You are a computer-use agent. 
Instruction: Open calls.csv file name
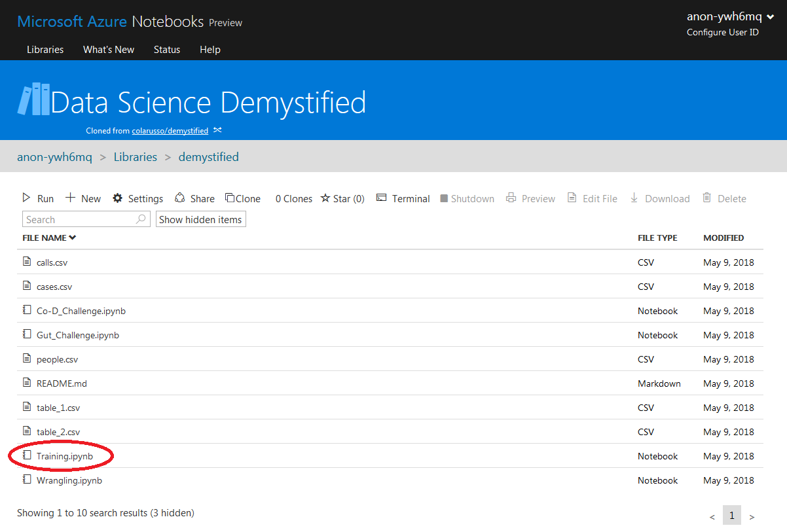coord(52,262)
